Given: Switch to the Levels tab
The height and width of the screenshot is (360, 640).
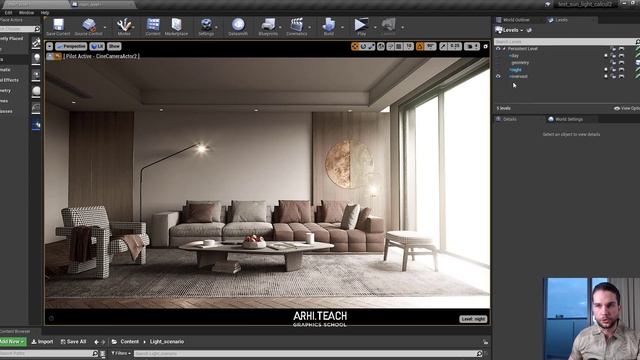Looking at the screenshot, I should pyautogui.click(x=562, y=20).
